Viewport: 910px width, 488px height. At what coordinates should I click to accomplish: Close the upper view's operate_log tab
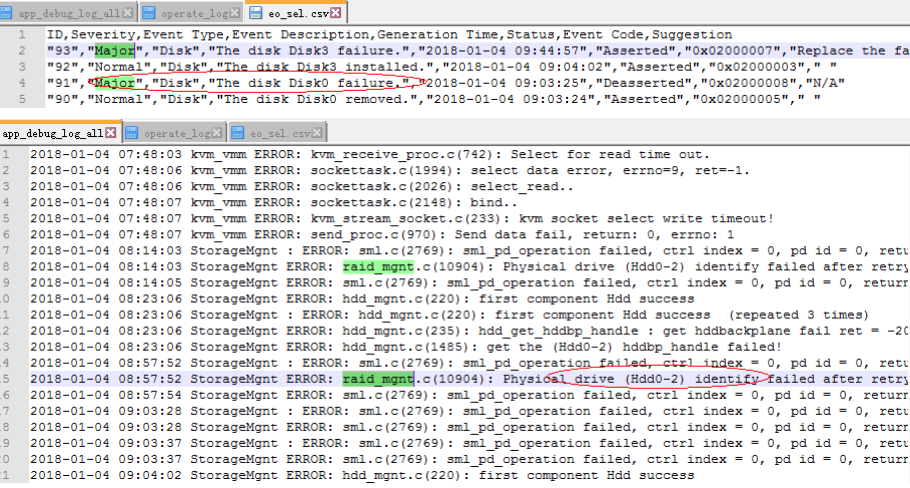(x=234, y=13)
